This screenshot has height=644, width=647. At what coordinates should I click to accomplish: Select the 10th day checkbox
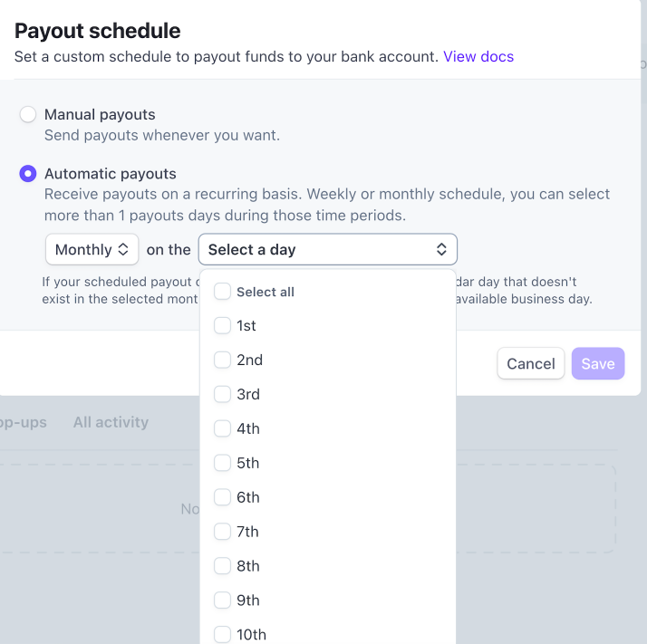(x=223, y=635)
